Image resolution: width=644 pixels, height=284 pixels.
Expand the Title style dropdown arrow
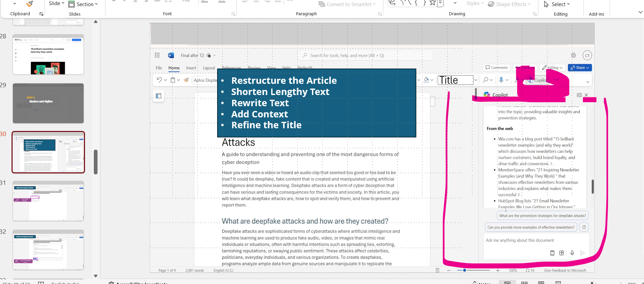point(476,80)
